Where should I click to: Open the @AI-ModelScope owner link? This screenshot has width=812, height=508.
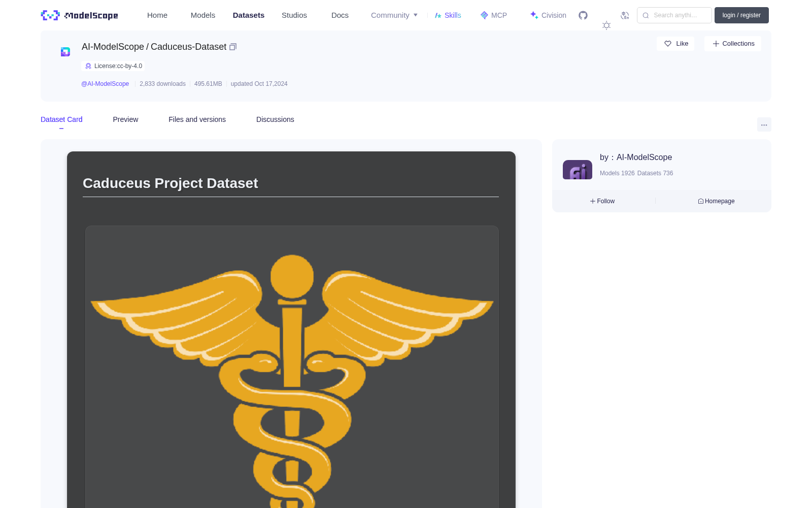tap(105, 84)
